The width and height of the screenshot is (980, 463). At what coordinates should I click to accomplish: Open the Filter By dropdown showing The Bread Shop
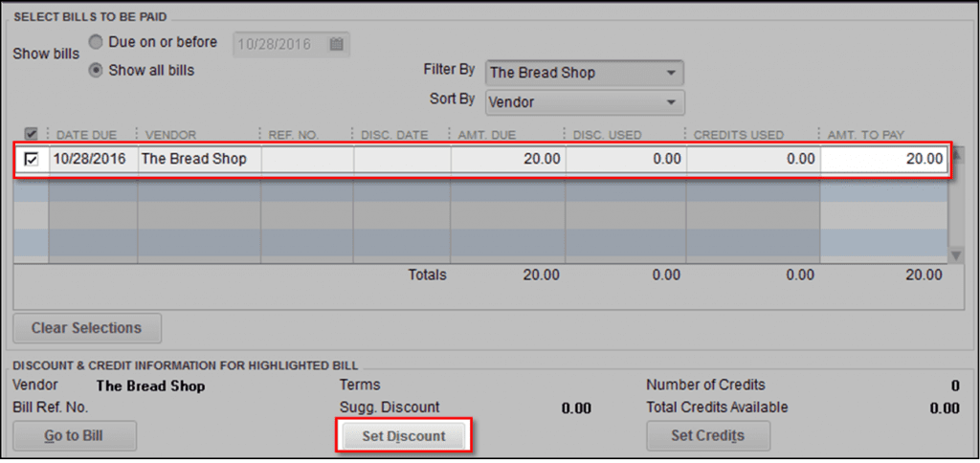585,73
